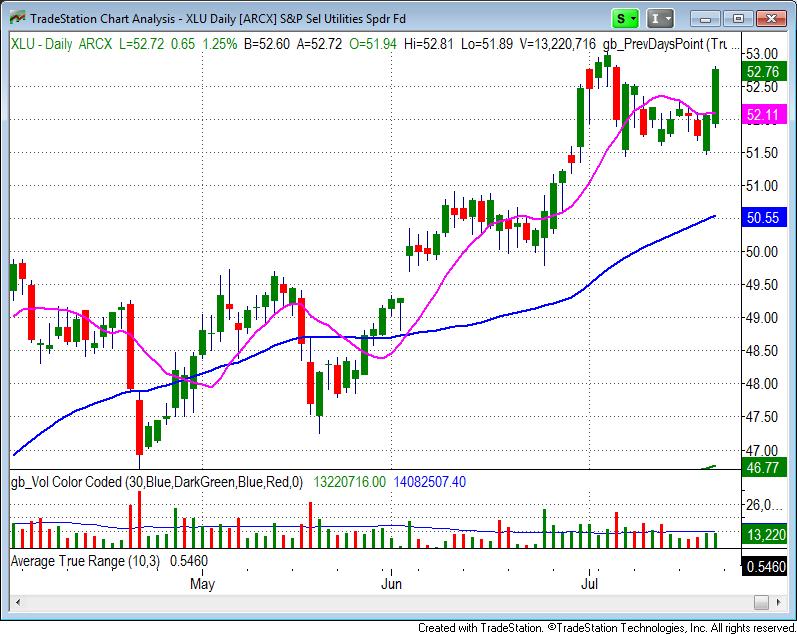Click the green 13,220 volume marker
Viewport: 797px width, 634px height.
tap(763, 536)
